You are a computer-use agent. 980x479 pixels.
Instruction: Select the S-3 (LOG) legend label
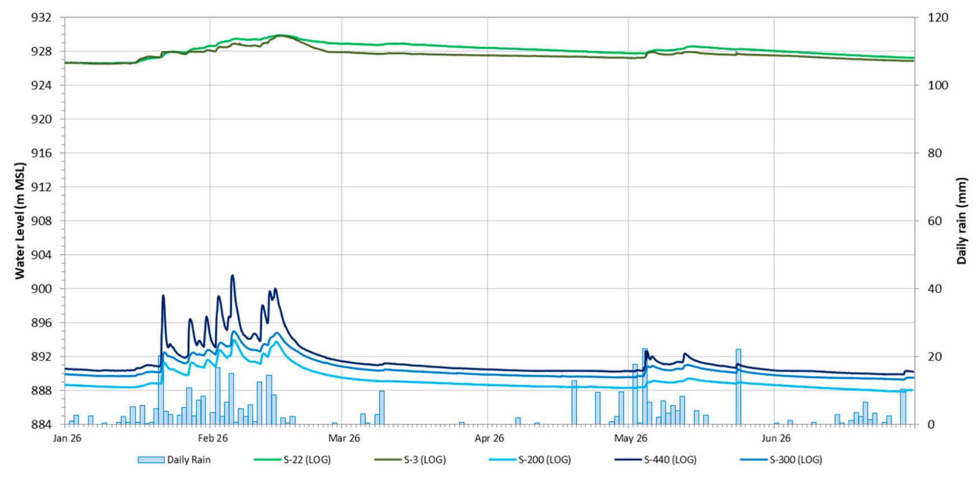[424, 460]
